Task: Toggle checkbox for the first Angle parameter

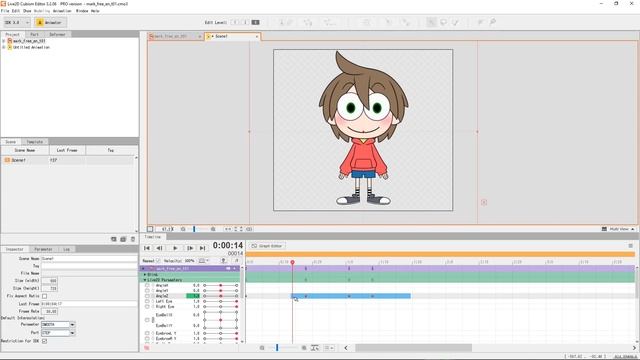Action: point(147,285)
